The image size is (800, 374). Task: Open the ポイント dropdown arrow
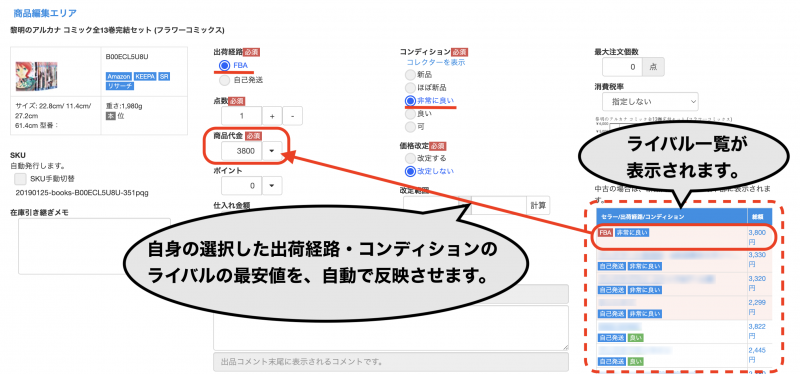click(271, 186)
